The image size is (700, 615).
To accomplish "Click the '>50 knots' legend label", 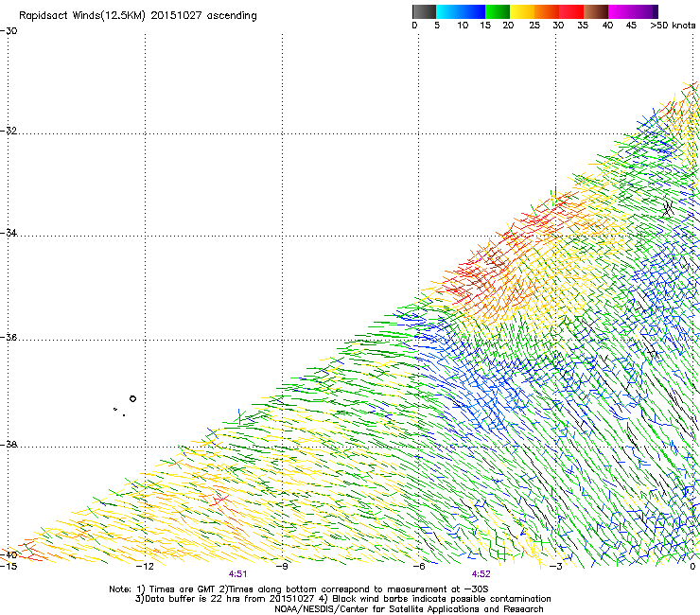I will (673, 26).
